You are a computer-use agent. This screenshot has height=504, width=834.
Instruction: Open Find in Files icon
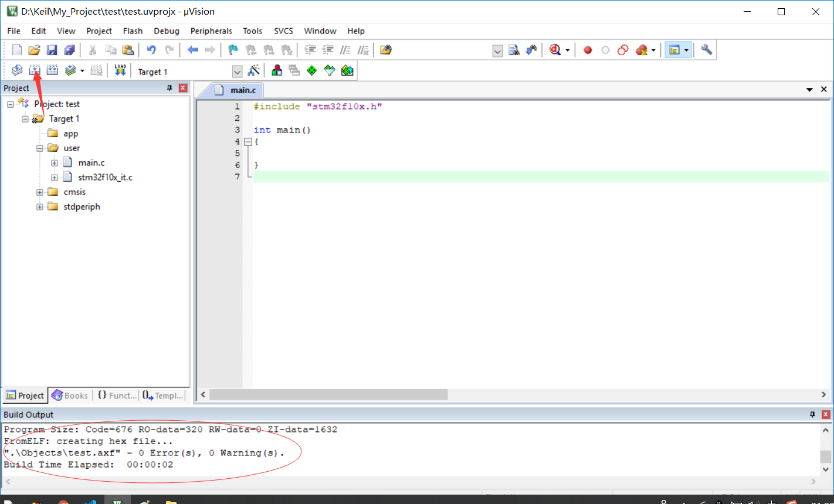(x=385, y=50)
